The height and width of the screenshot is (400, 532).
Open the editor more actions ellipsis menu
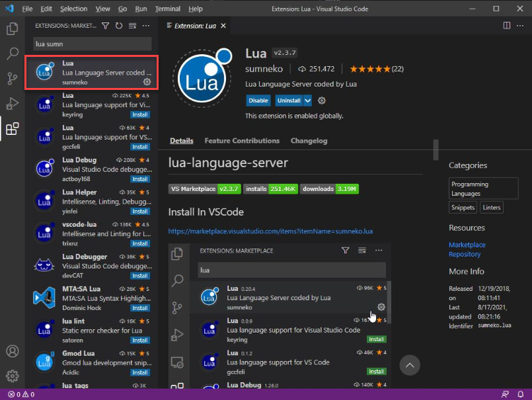521,26
